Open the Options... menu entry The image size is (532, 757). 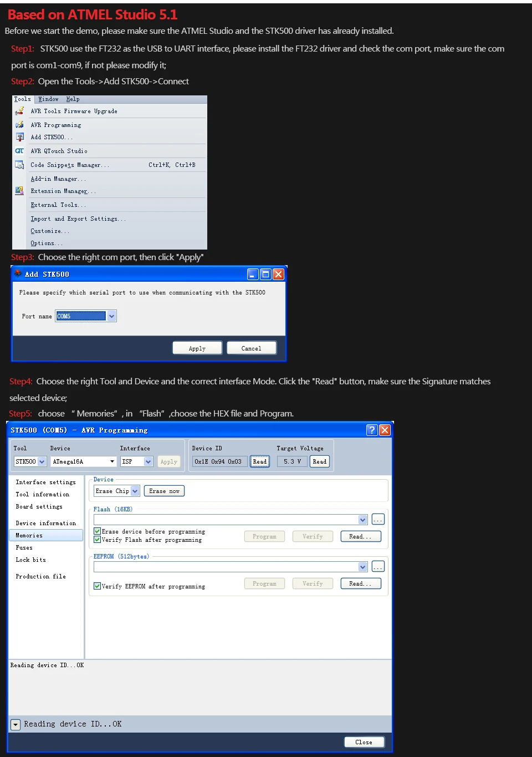coord(47,243)
